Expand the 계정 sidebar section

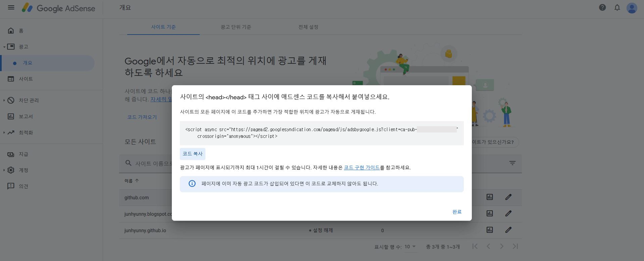click(x=24, y=170)
